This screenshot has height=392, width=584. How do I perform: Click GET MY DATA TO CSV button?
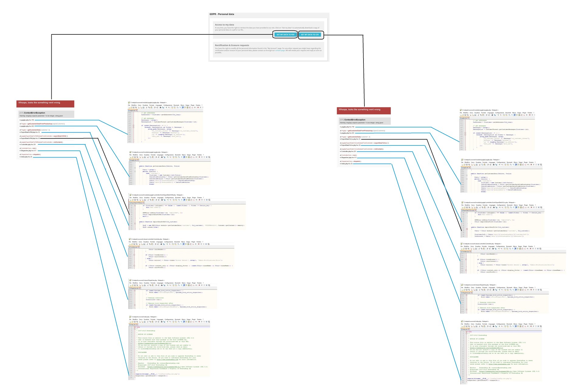pyautogui.click(x=310, y=35)
